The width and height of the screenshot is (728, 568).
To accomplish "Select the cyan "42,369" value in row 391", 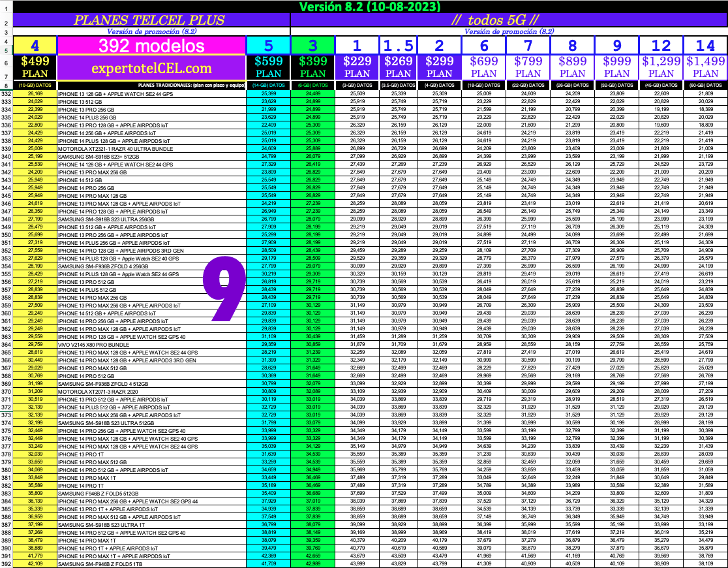I will tap(268, 556).
